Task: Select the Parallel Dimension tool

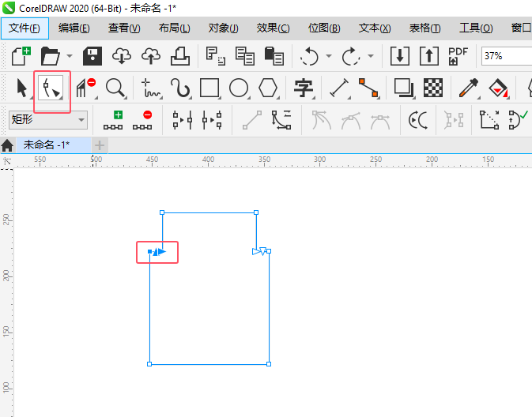Action: pos(339,88)
